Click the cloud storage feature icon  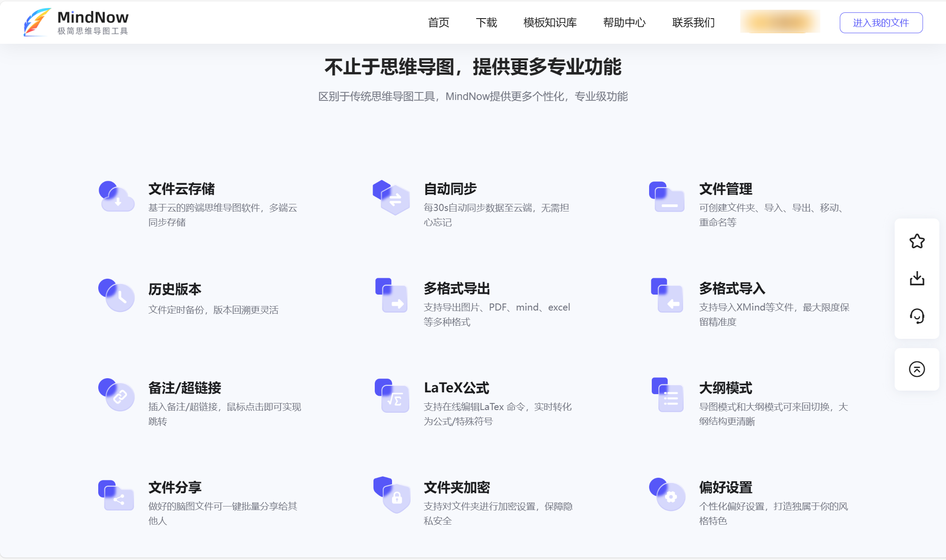point(116,196)
